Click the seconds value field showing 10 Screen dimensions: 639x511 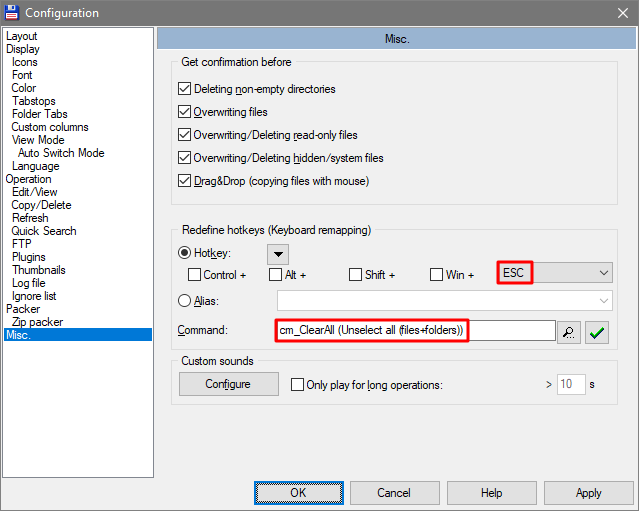(x=571, y=384)
